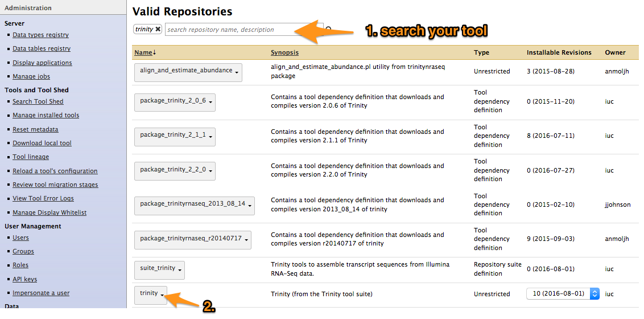Open Manage Display Whitelist

coord(49,213)
